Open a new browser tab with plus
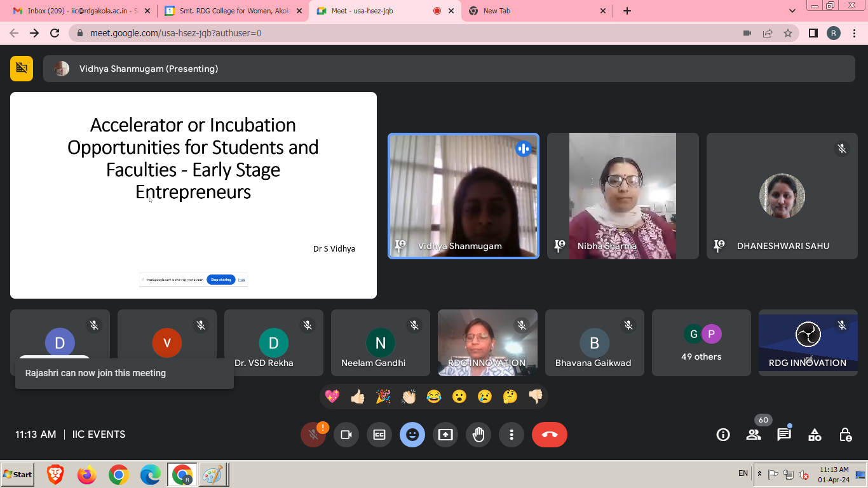 coord(627,11)
